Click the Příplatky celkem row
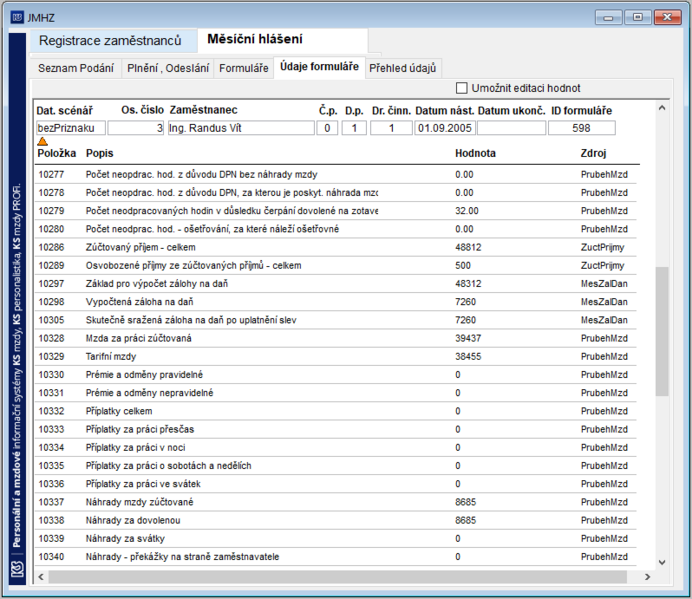The width and height of the screenshot is (692, 599). pos(335,411)
